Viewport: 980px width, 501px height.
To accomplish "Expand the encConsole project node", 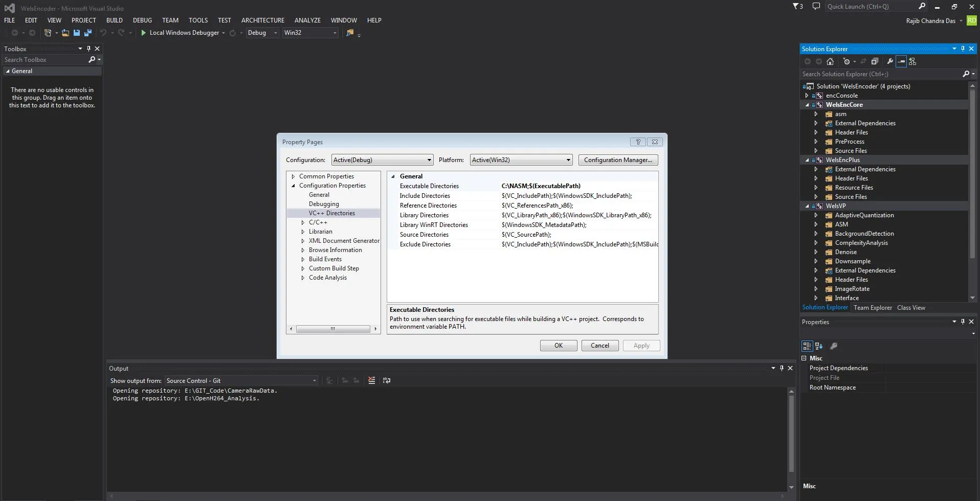I will (x=807, y=96).
